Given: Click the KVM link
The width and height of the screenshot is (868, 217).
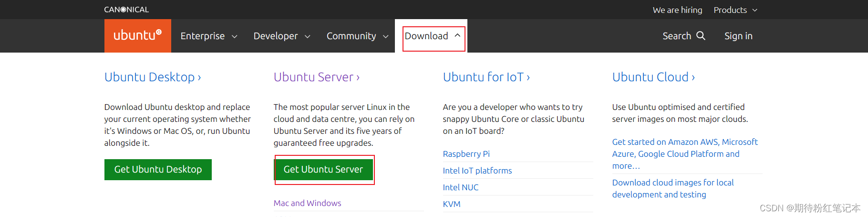Looking at the screenshot, I should [451, 204].
